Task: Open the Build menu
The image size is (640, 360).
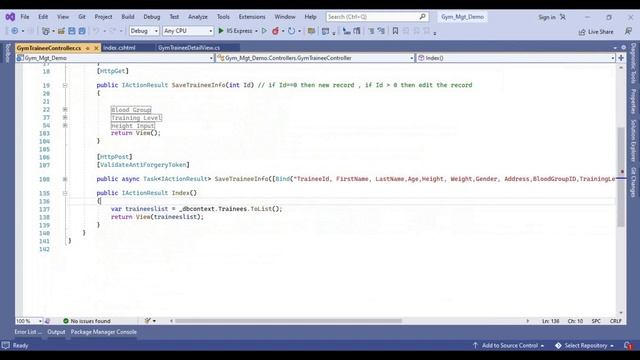Action: click(128, 17)
